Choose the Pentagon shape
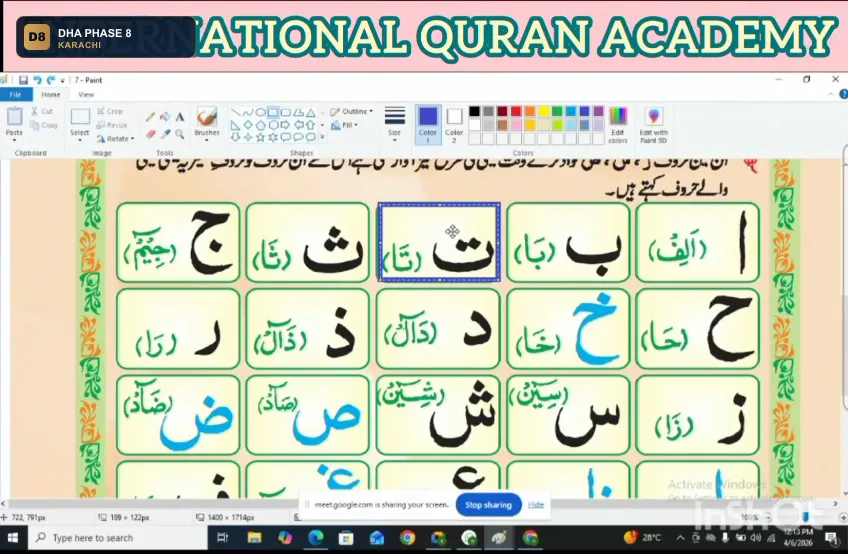848x554 pixels. (x=260, y=125)
